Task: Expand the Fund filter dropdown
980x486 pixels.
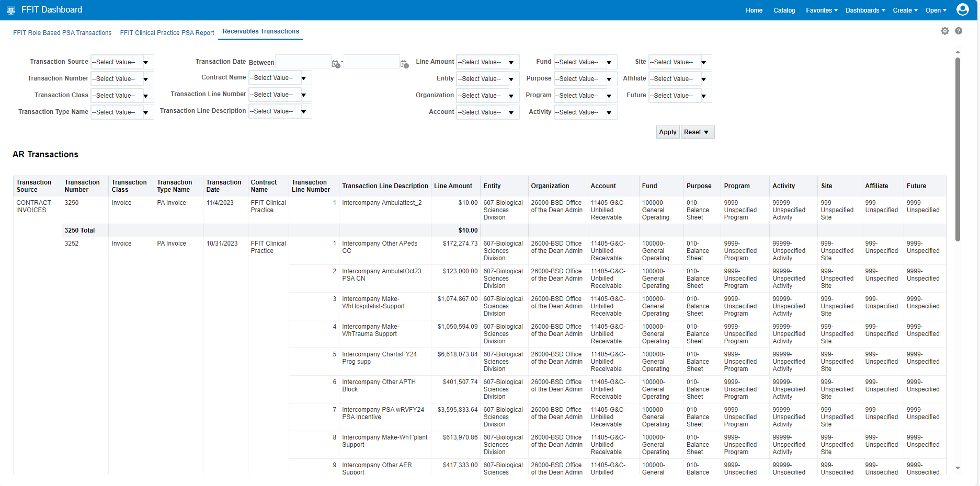Action: point(609,62)
